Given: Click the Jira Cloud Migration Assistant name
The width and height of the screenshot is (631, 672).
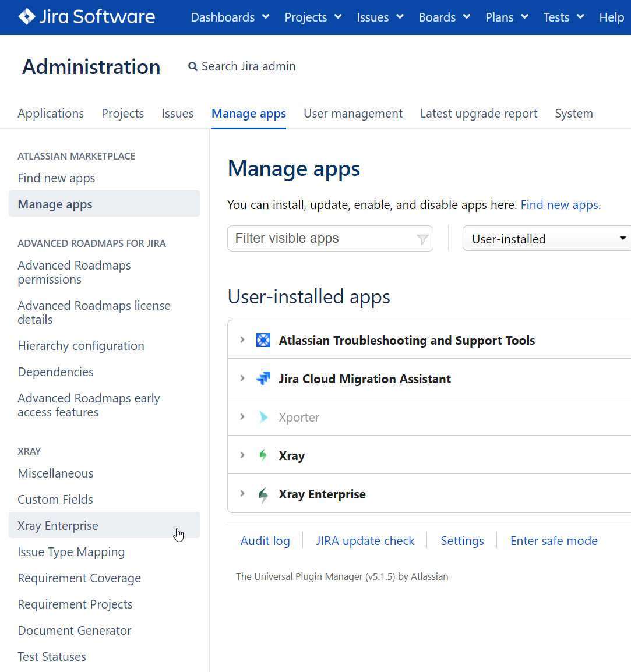Looking at the screenshot, I should pyautogui.click(x=365, y=379).
